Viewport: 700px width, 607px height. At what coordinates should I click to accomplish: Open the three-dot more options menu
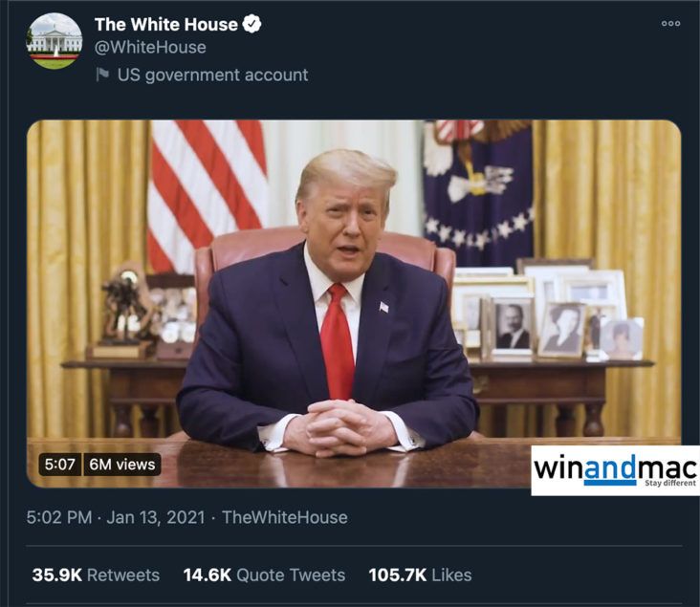(x=671, y=23)
